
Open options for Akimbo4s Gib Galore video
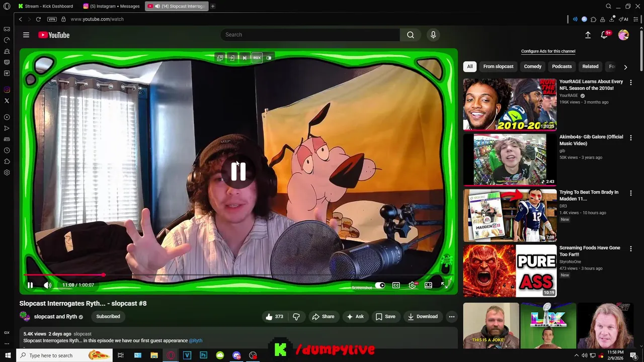tap(631, 138)
